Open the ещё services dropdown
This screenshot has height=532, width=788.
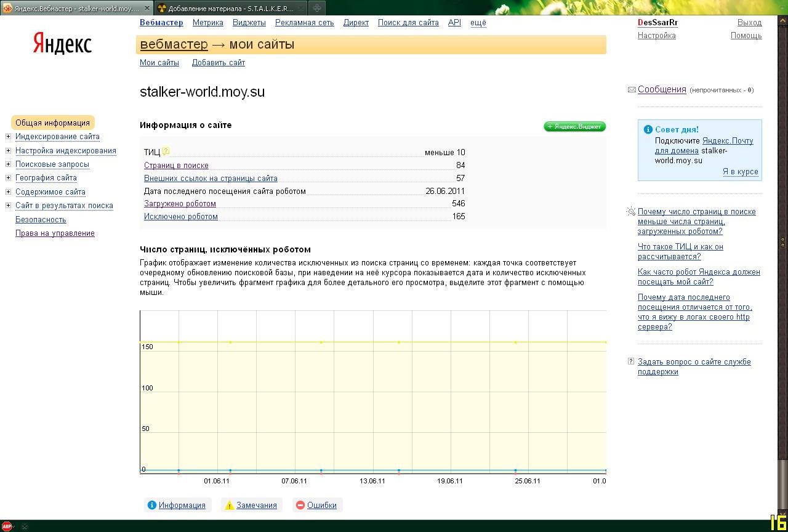(478, 23)
